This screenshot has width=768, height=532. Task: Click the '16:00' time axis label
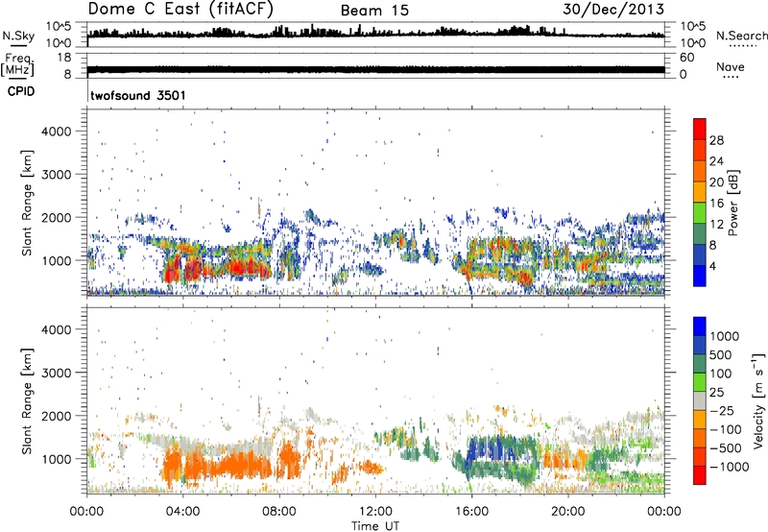[471, 512]
